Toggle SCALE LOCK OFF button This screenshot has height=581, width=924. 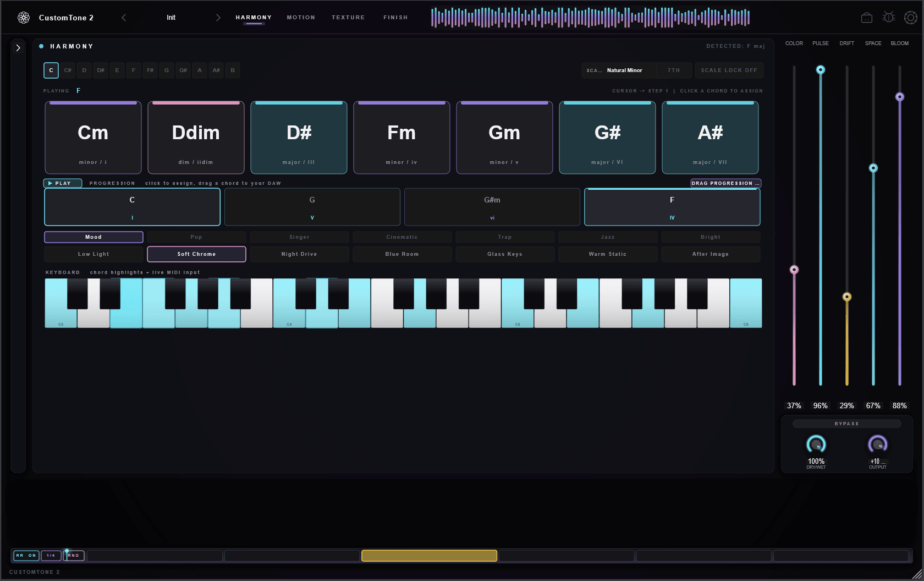(729, 70)
